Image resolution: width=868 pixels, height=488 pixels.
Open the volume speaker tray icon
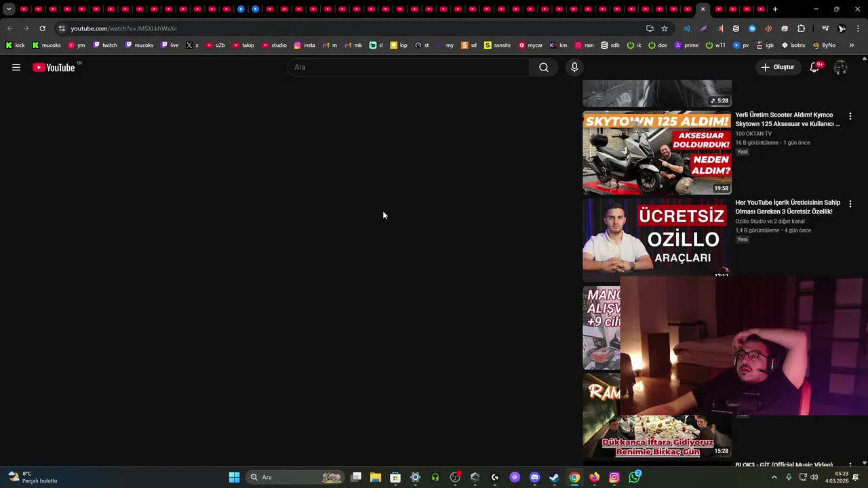(814, 477)
